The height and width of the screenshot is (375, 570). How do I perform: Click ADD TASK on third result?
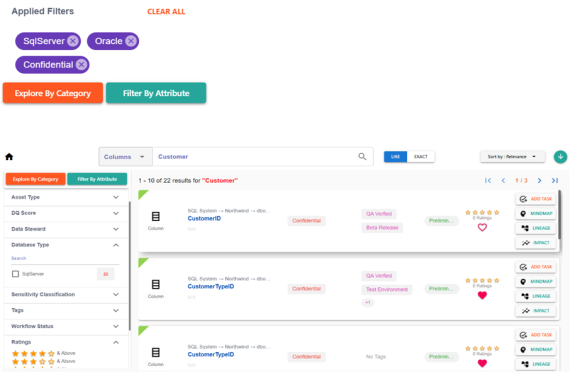536,335
